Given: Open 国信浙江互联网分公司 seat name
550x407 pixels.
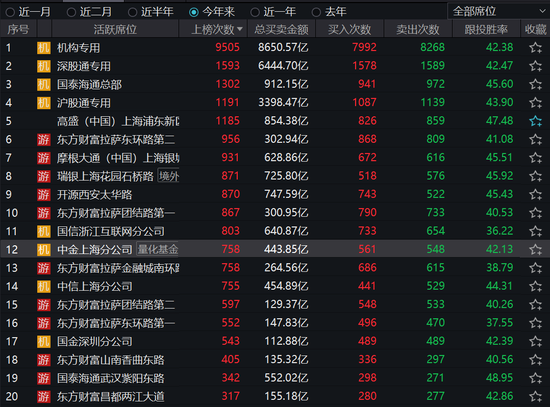Looking at the screenshot, I should pos(111,231).
